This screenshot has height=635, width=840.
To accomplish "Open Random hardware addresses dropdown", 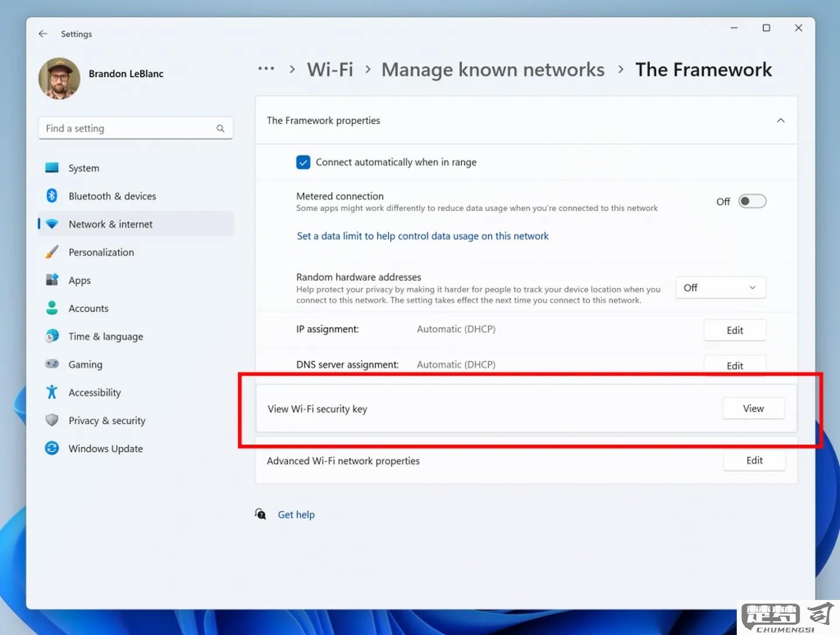I will click(x=720, y=288).
